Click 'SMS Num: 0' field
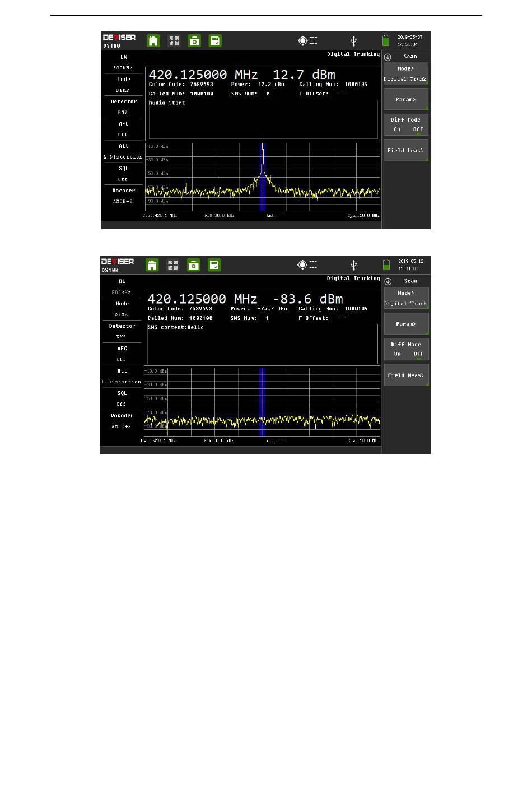The width and height of the screenshot is (532, 789). (250, 94)
